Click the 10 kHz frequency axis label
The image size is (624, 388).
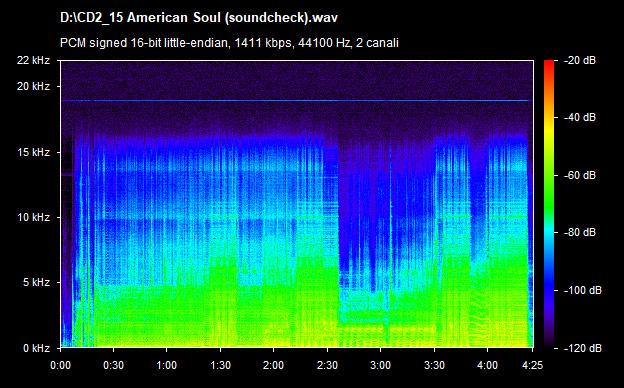[33, 218]
